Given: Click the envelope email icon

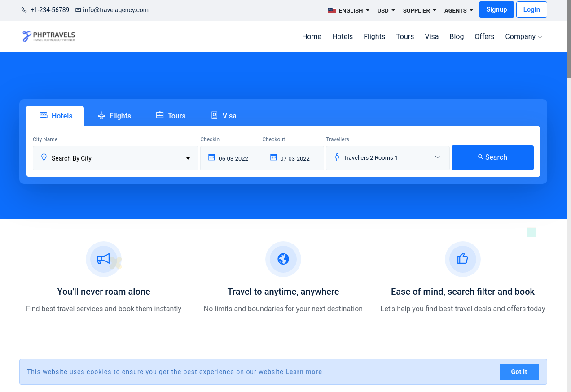Looking at the screenshot, I should tap(78, 10).
